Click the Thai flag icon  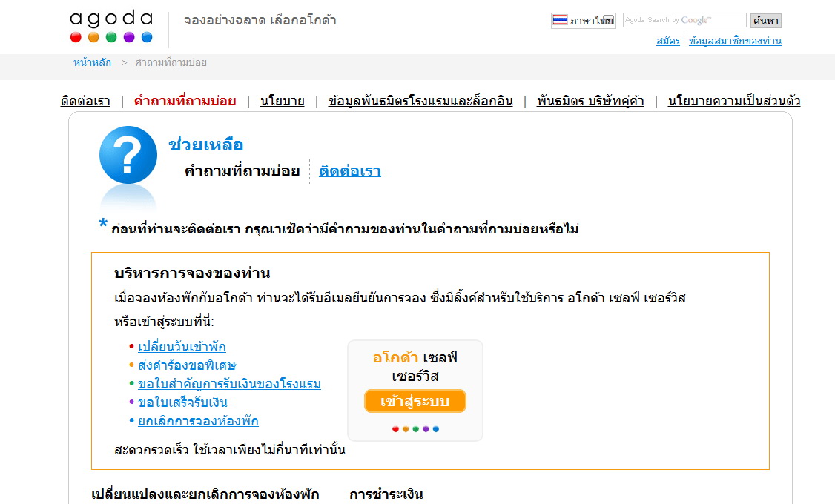point(560,20)
